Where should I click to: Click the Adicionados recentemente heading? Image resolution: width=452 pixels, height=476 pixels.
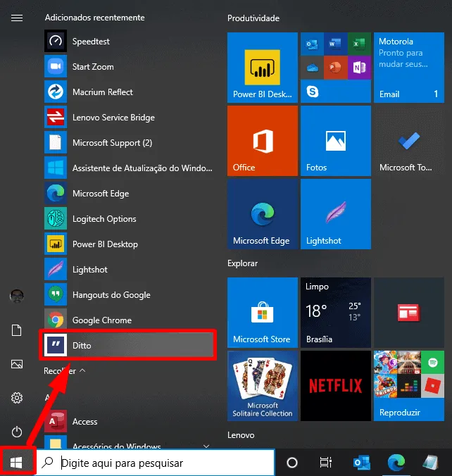pyautogui.click(x=95, y=18)
